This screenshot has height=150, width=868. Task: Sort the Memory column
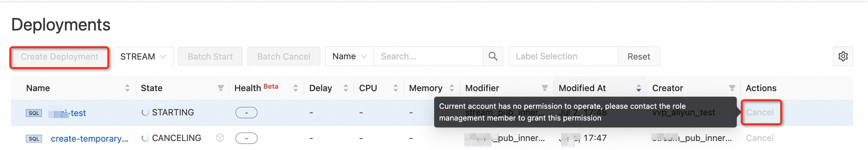[x=451, y=88]
